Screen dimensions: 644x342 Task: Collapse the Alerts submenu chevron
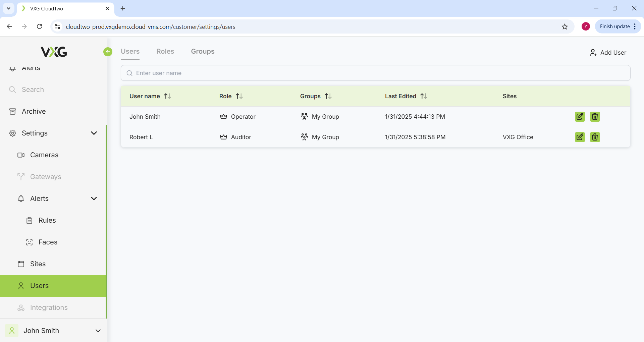pyautogui.click(x=94, y=198)
